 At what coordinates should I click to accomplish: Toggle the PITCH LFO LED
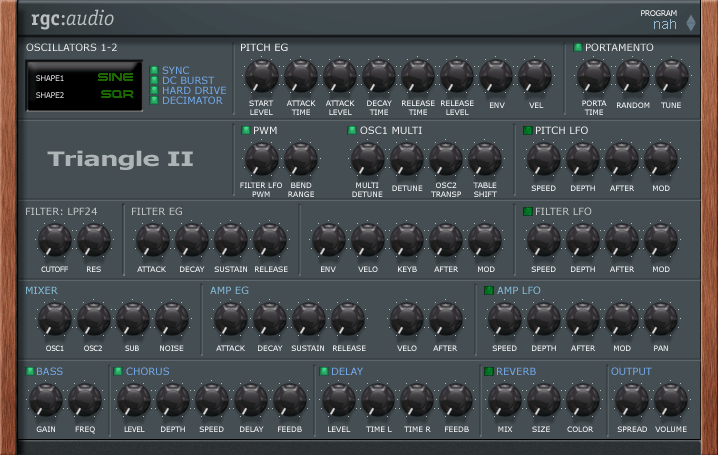click(x=528, y=130)
